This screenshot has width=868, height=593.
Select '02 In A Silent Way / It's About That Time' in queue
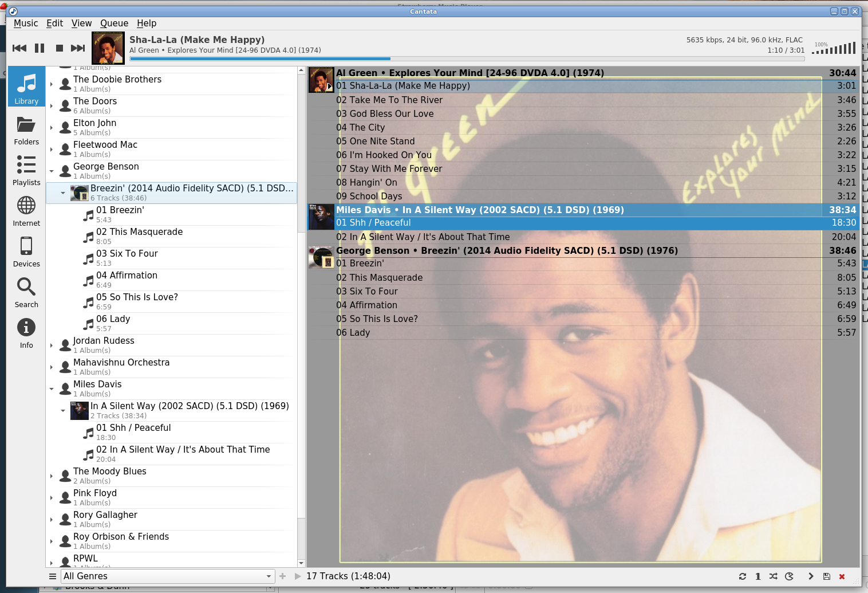coord(583,237)
